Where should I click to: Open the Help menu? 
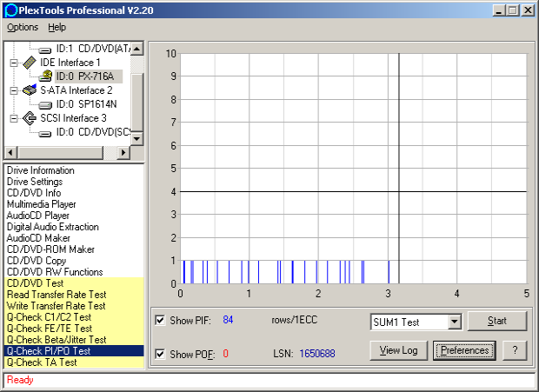pyautogui.click(x=57, y=27)
